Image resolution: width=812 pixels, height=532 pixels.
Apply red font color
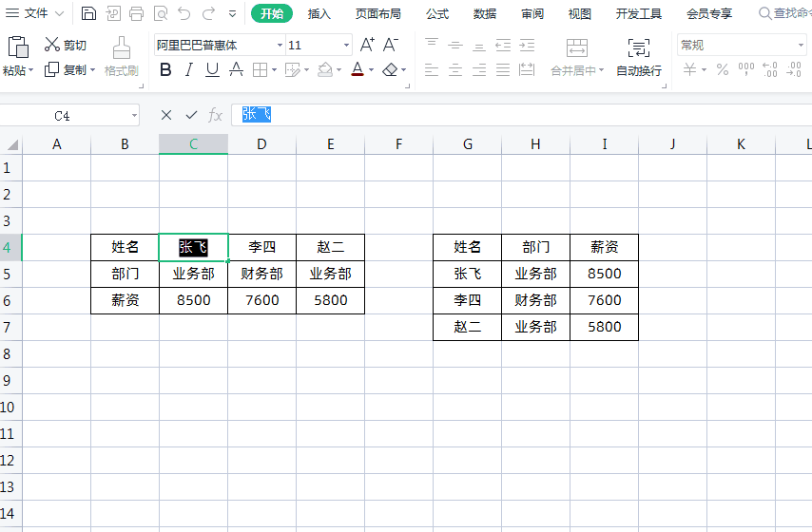coord(358,69)
